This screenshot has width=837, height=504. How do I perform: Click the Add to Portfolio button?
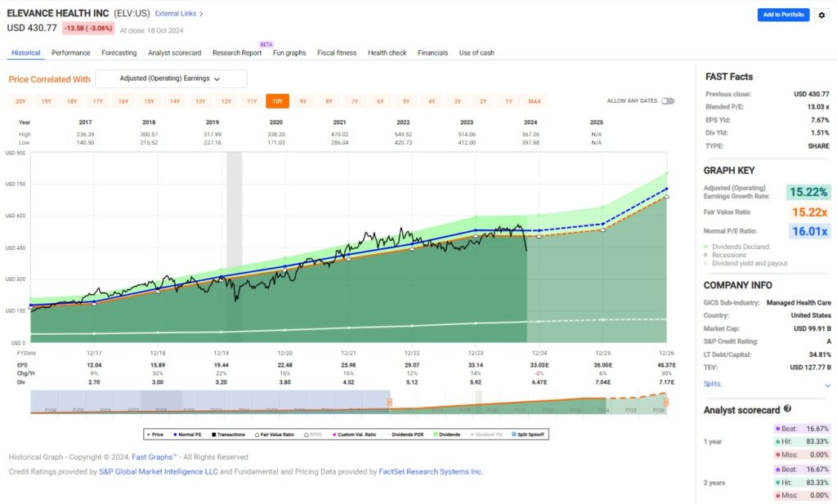(x=782, y=15)
